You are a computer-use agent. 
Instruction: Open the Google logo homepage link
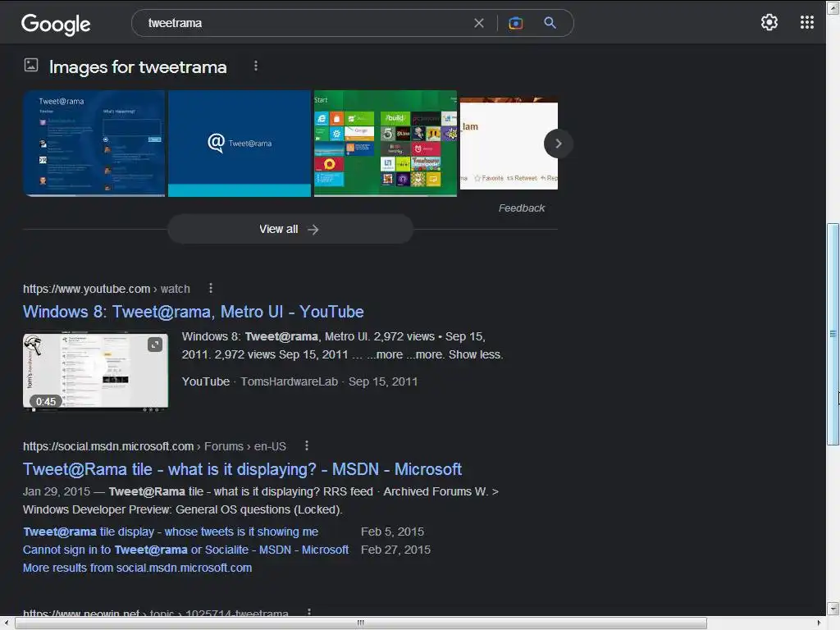pos(56,24)
